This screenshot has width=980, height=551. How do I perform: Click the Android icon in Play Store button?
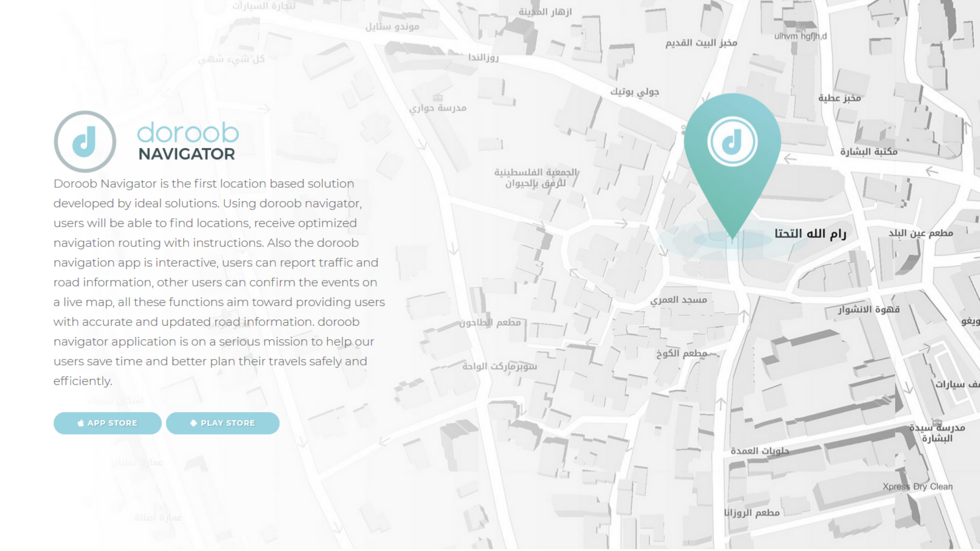(x=193, y=424)
